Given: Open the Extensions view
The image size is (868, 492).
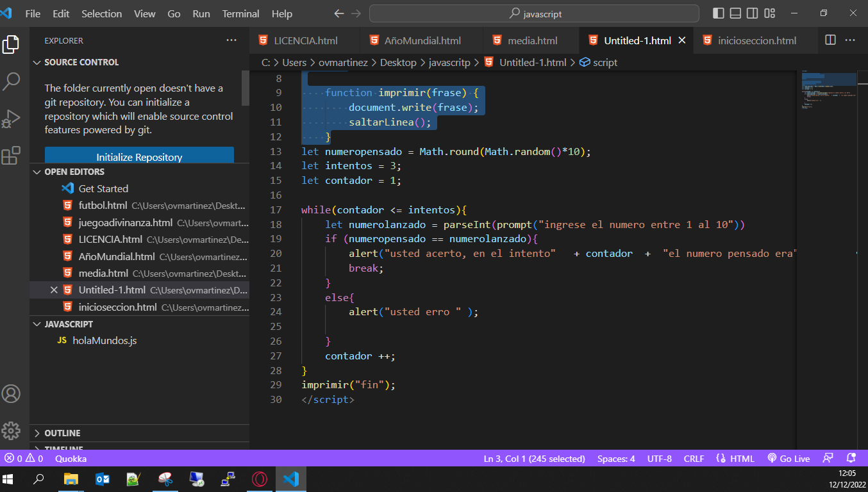Looking at the screenshot, I should pyautogui.click(x=11, y=156).
